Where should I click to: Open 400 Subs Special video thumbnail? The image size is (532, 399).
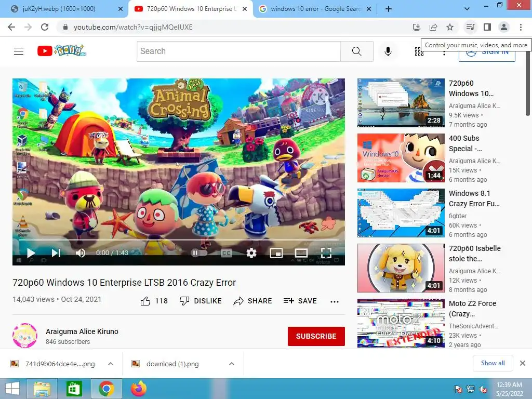coord(401,158)
